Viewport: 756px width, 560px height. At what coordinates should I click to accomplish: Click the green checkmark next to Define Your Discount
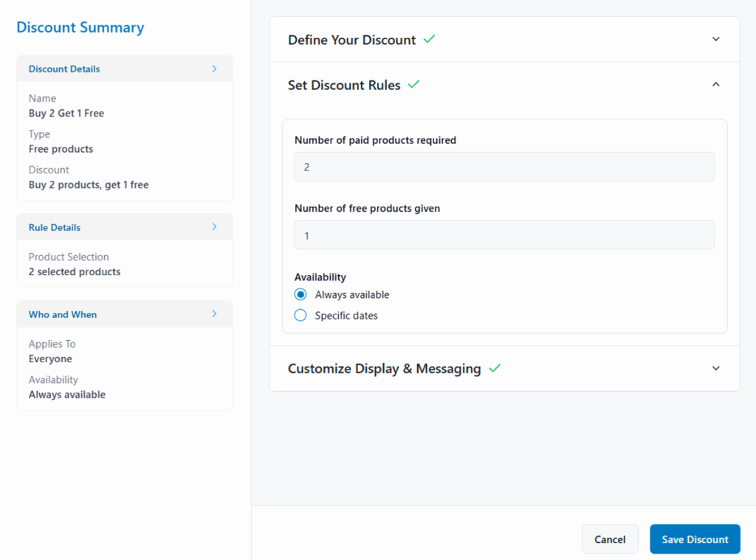pos(429,39)
